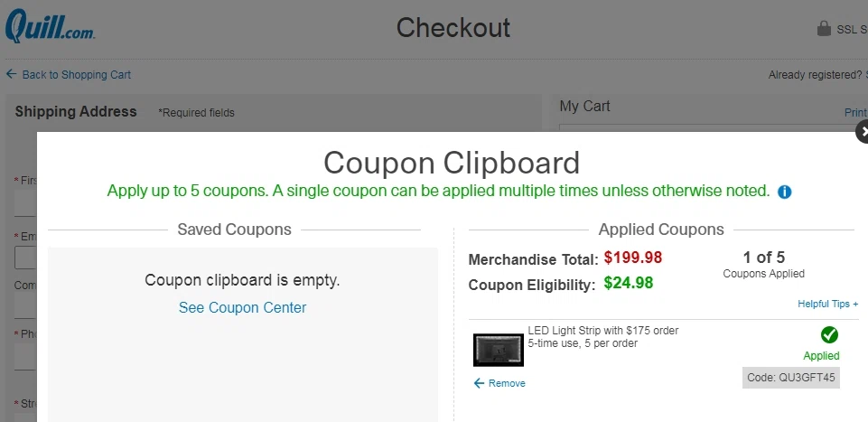Click the Quill.com logo

click(50, 25)
